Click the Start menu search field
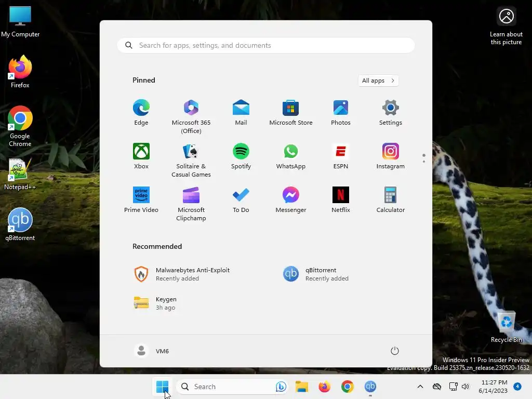 click(x=266, y=46)
